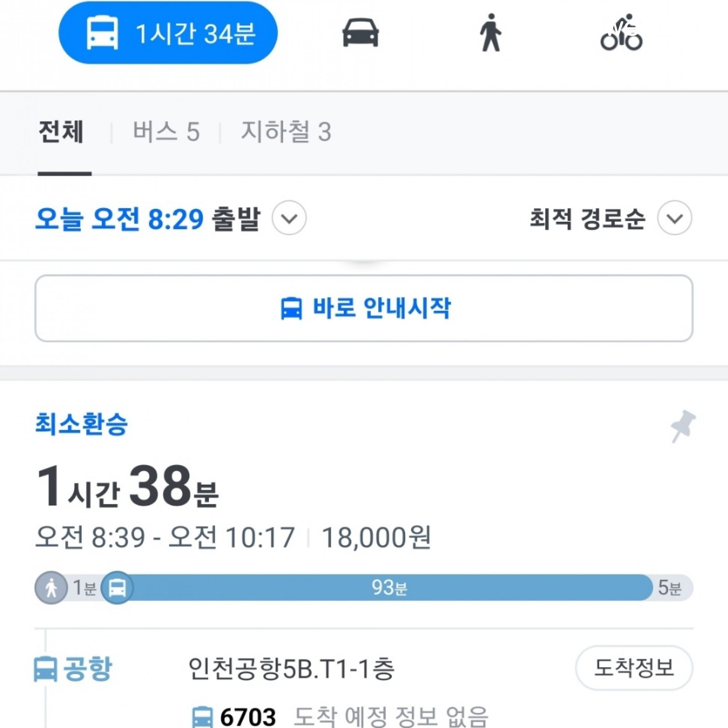728x728 pixels.
Task: Select the car driving mode icon
Action: [361, 33]
